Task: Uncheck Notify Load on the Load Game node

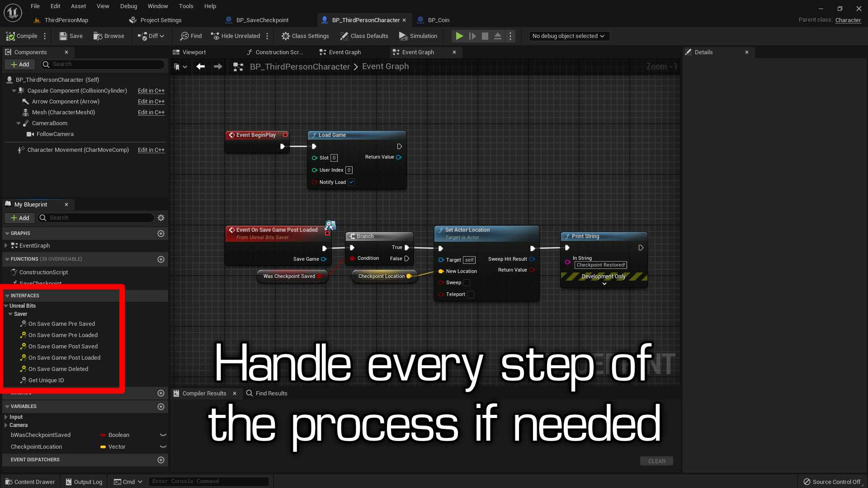Action: click(x=351, y=182)
